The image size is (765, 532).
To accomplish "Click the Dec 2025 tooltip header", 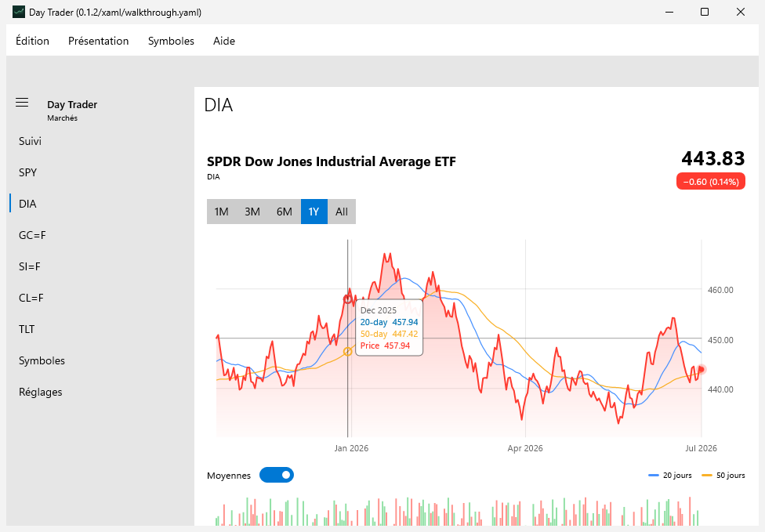I will (x=379, y=310).
